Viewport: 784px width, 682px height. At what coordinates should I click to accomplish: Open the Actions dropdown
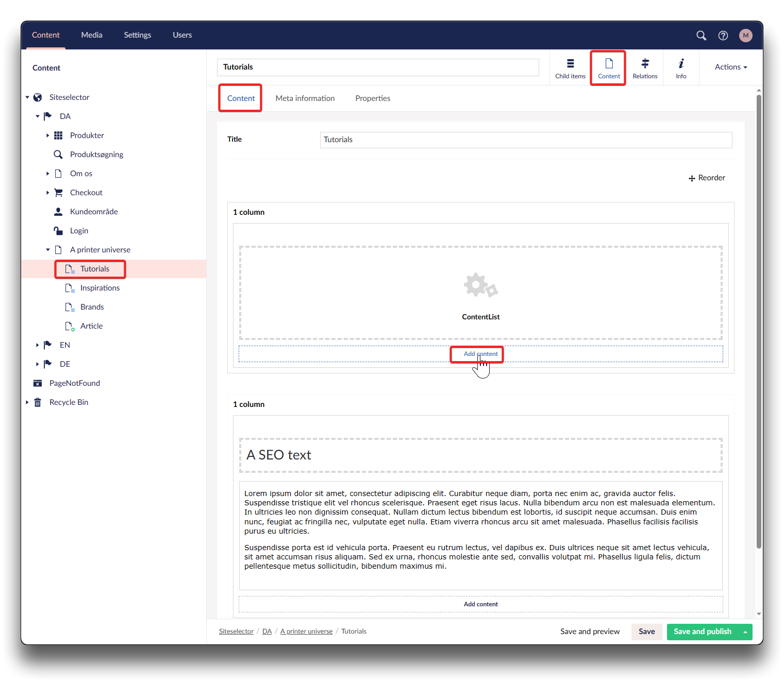click(x=730, y=67)
